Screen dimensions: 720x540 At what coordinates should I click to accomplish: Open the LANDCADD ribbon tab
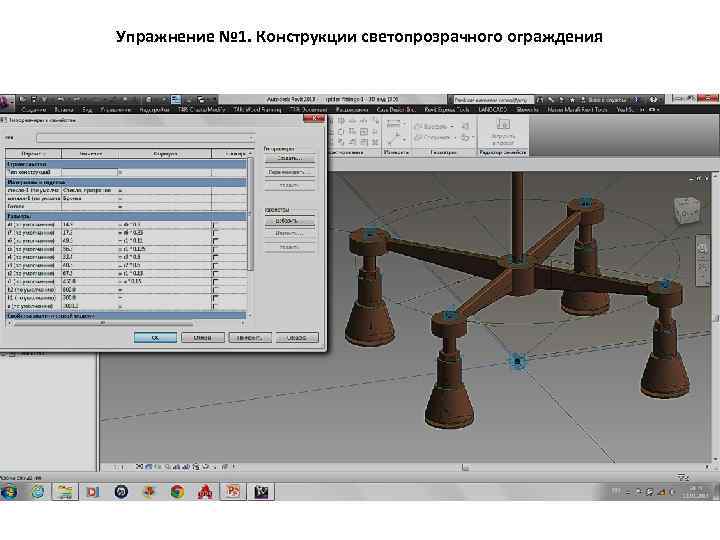click(492, 110)
